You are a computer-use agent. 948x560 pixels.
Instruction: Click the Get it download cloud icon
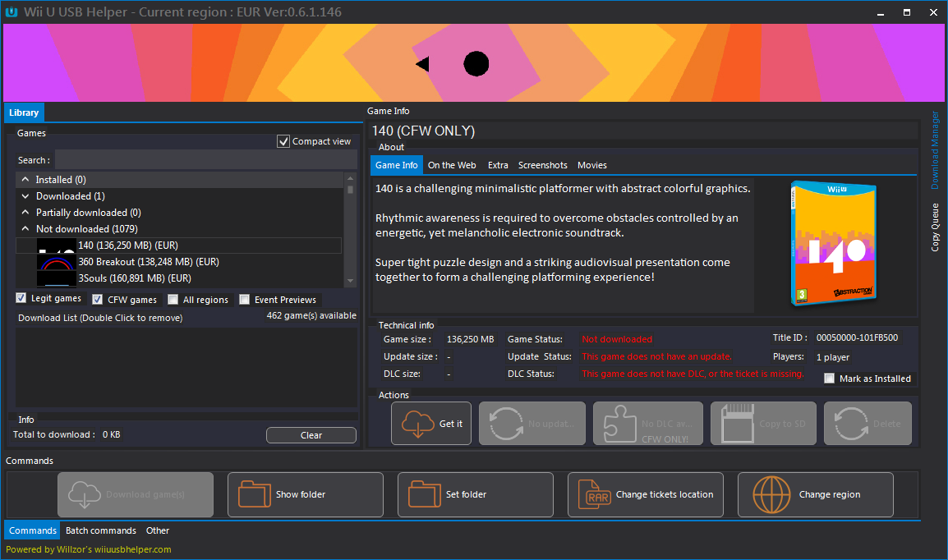[418, 424]
